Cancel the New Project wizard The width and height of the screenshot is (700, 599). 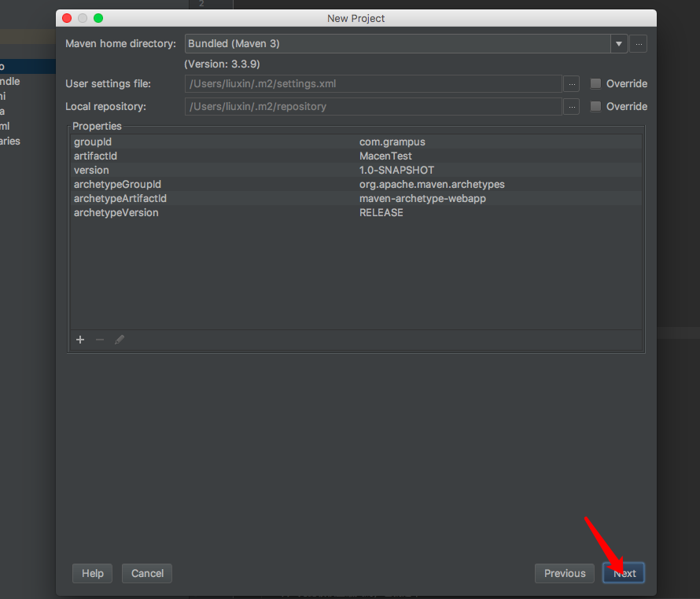tap(147, 573)
